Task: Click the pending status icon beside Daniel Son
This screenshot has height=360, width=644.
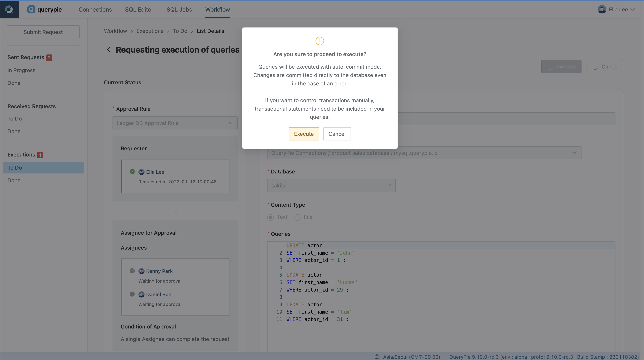Action: (132, 294)
